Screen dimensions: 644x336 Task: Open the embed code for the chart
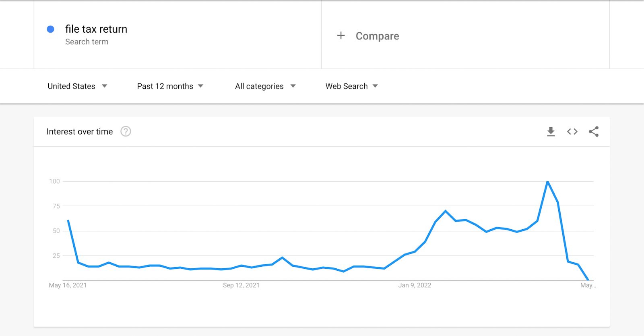coord(572,131)
